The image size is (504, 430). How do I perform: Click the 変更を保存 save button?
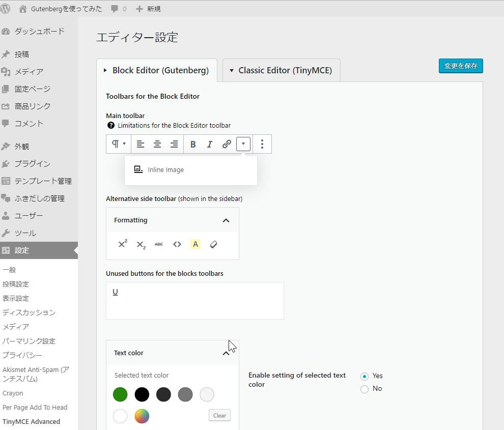coord(461,66)
